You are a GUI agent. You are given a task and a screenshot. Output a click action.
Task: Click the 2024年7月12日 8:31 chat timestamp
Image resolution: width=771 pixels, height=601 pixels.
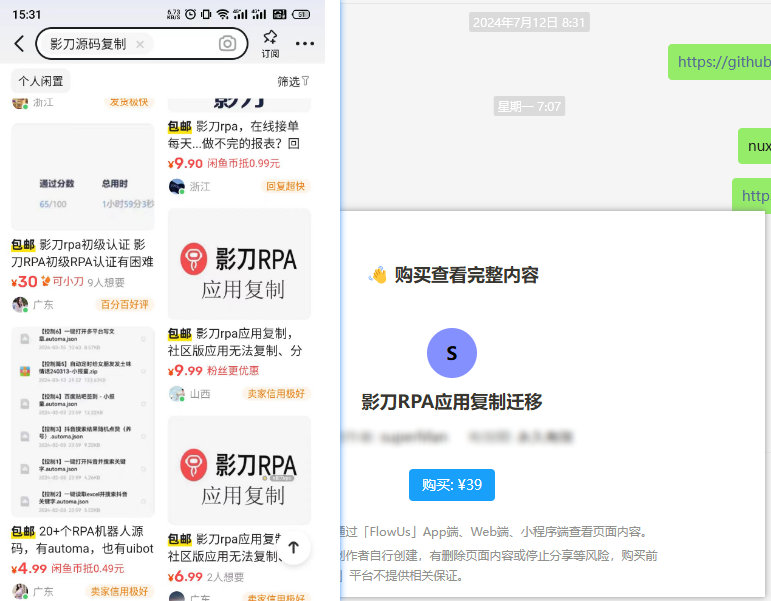(x=529, y=23)
